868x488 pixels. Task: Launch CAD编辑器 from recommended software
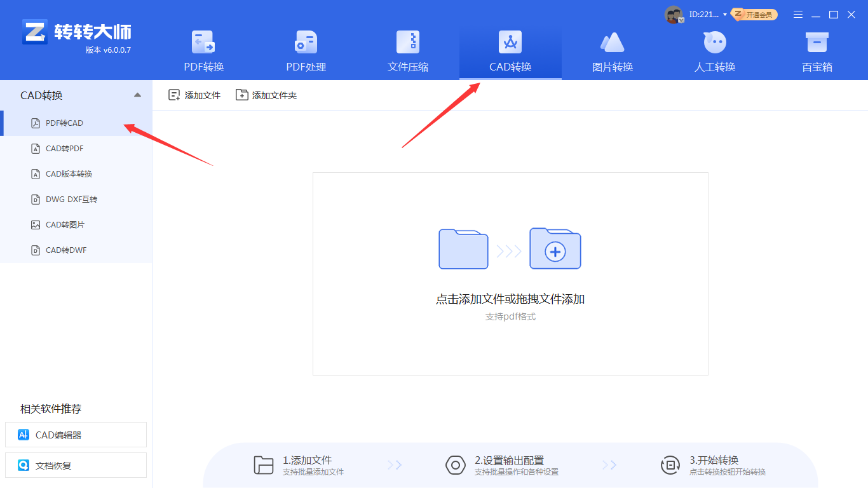pyautogui.click(x=76, y=435)
